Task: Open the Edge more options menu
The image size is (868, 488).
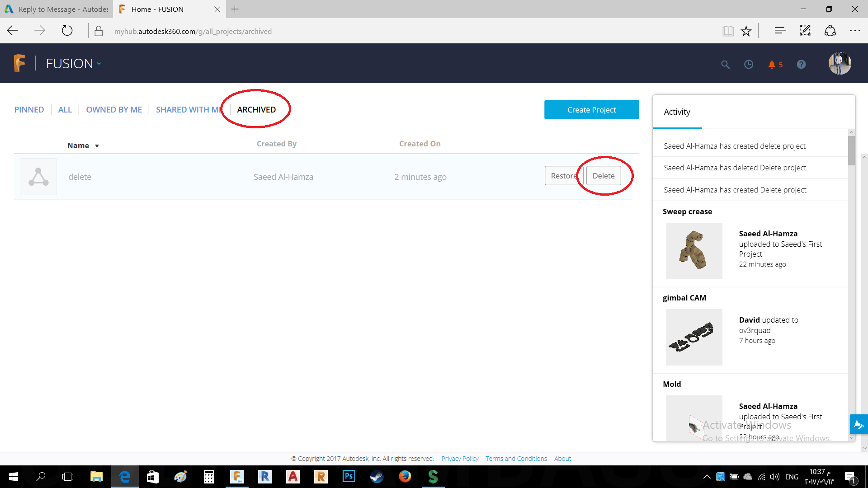Action: click(856, 31)
